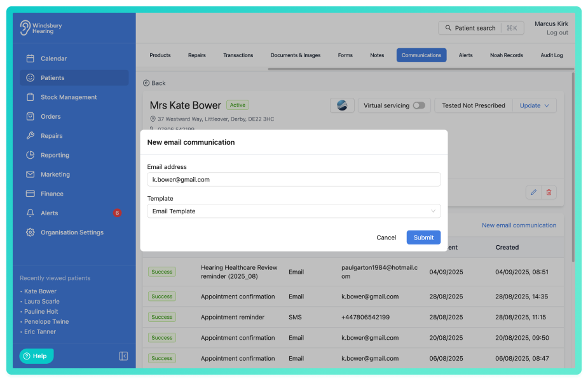Click the red trash delete icon
The width and height of the screenshot is (588, 381).
(549, 192)
